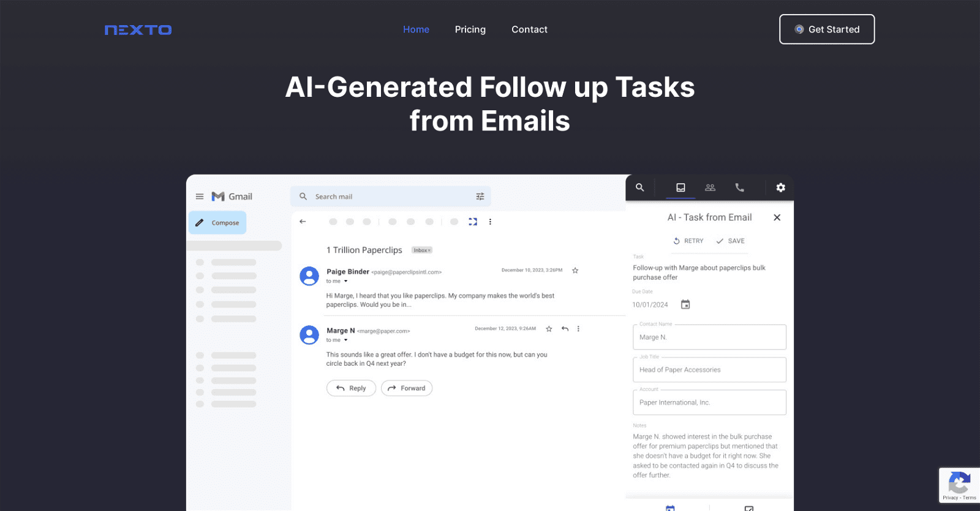980x511 pixels.
Task: Star Paige Binder's email
Action: (x=575, y=270)
